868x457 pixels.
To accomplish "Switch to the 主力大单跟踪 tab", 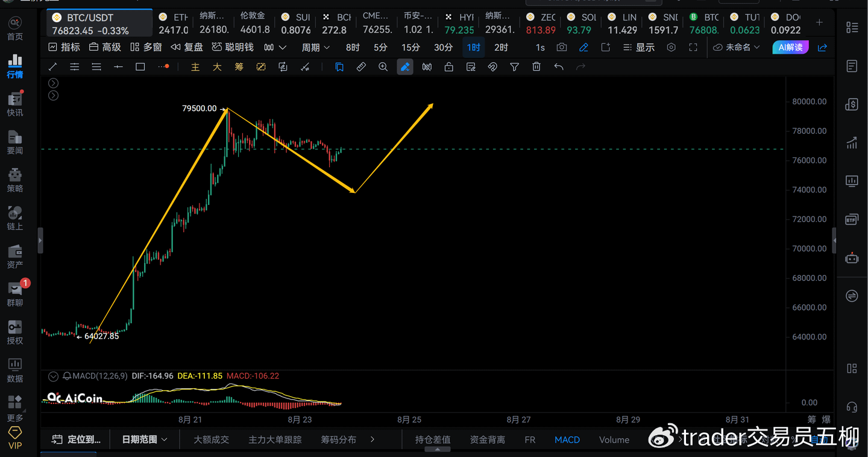I will 275,440.
